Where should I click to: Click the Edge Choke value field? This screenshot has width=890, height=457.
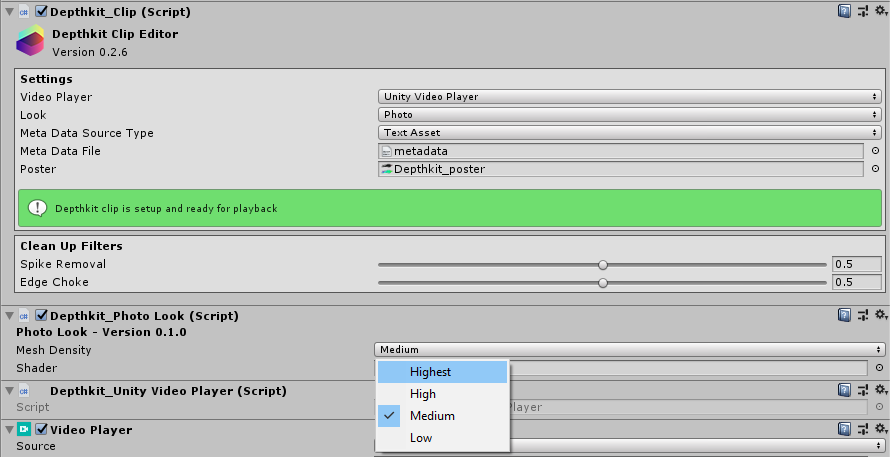point(856,283)
